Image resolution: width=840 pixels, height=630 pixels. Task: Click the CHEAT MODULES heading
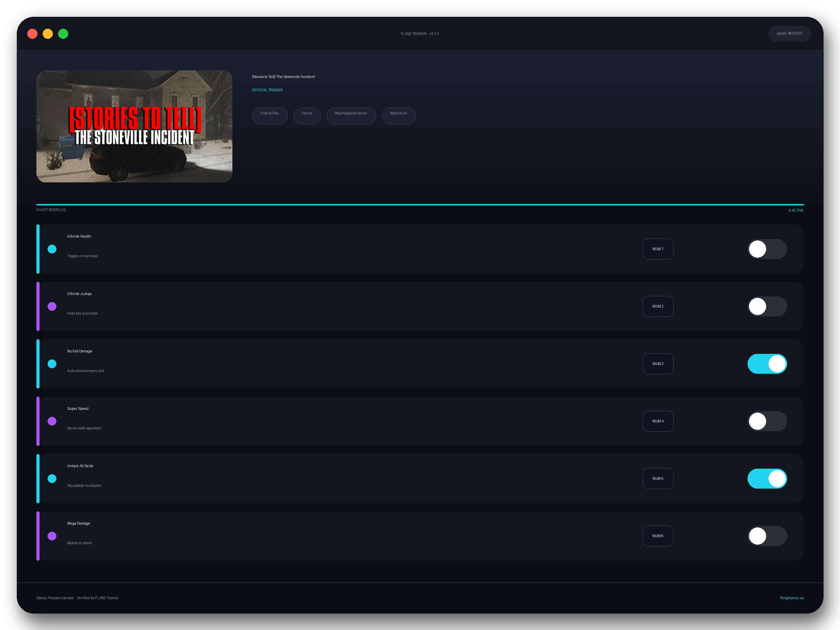[x=51, y=210]
